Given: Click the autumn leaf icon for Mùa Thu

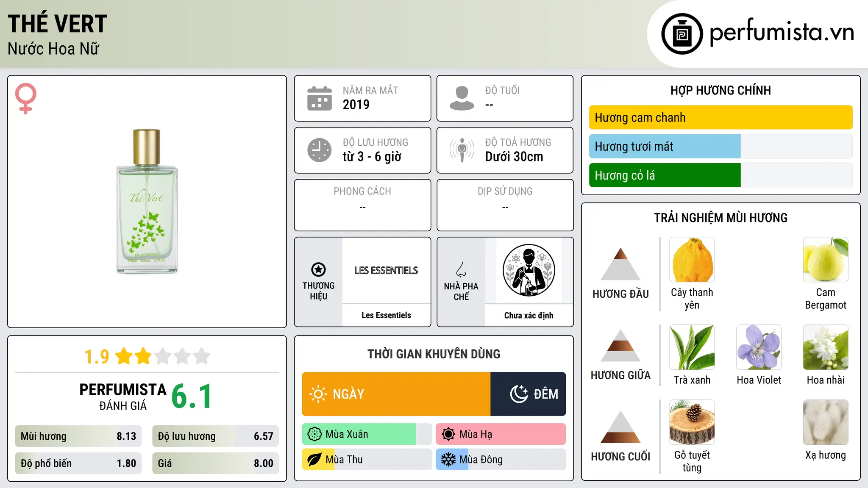Looking at the screenshot, I should click(x=314, y=460).
